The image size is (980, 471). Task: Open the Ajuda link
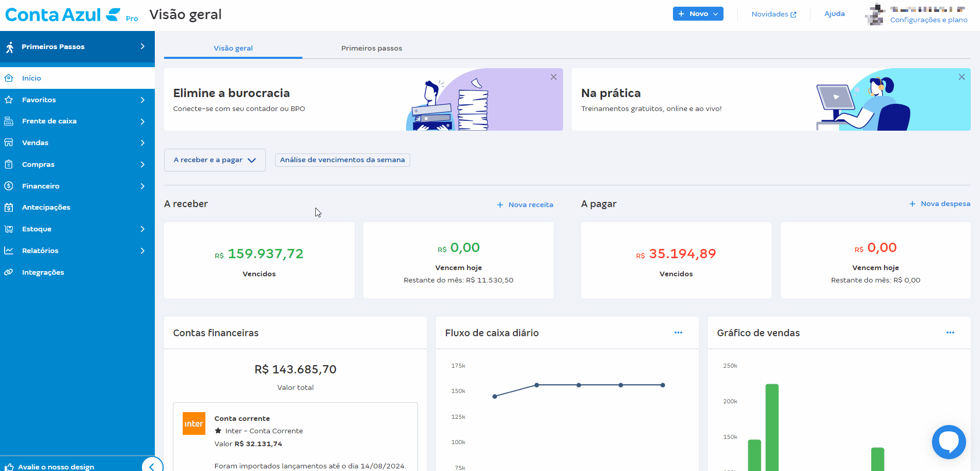834,14
